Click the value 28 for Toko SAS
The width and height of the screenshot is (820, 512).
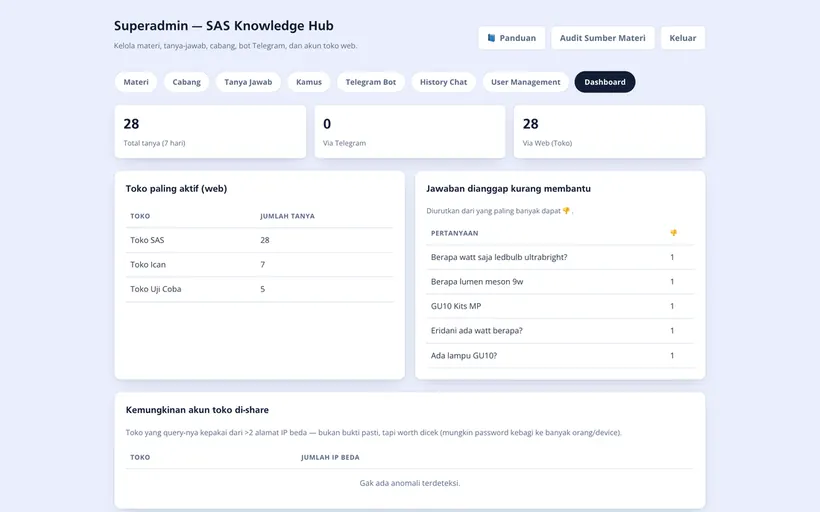point(265,240)
